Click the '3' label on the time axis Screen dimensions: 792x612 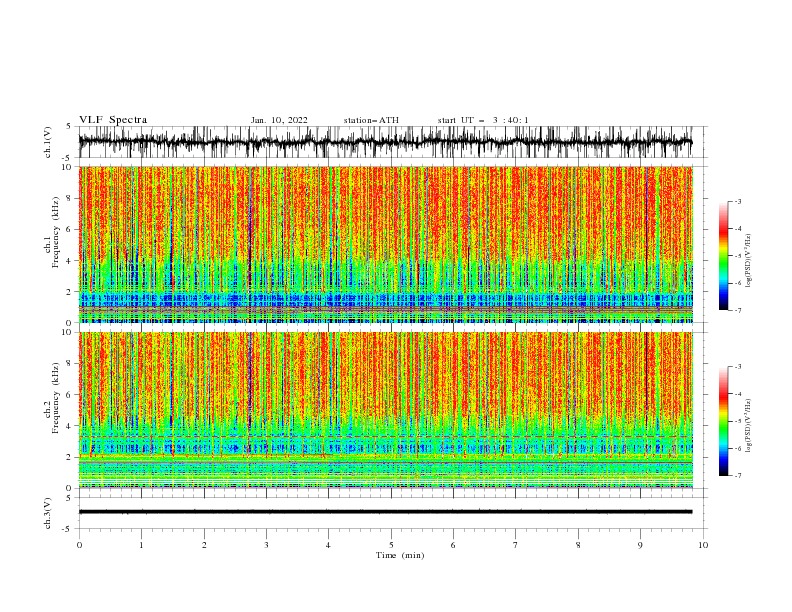point(266,545)
